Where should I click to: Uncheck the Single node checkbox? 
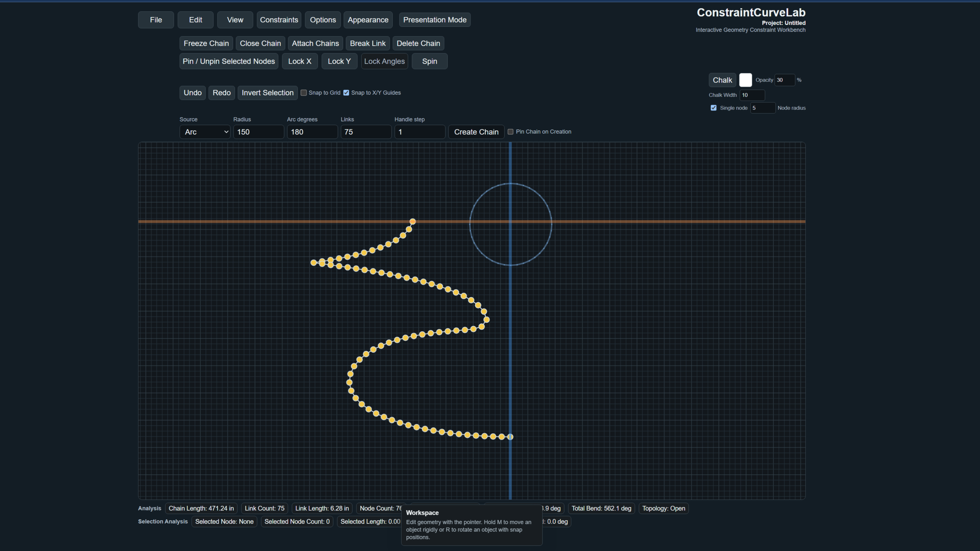(714, 108)
